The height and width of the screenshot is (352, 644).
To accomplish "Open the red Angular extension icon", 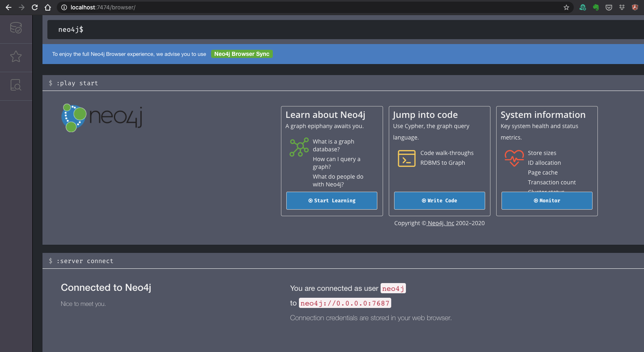I will click(x=635, y=7).
